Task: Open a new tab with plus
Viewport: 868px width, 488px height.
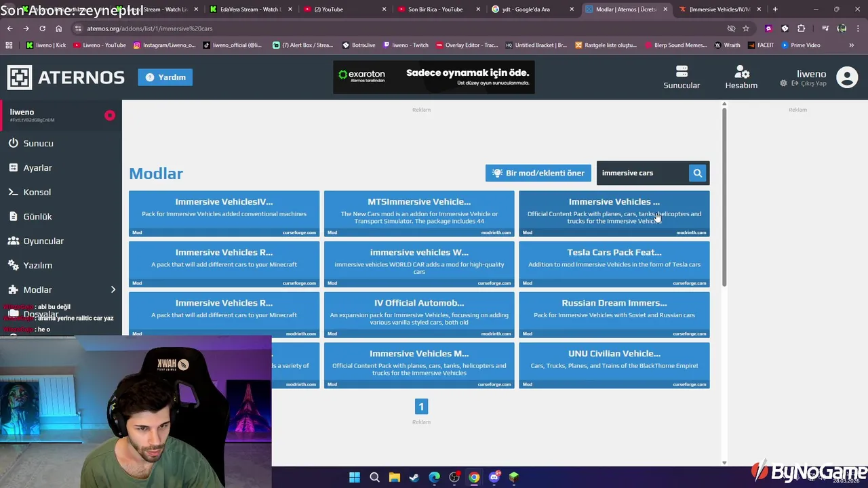Action: coord(775,9)
